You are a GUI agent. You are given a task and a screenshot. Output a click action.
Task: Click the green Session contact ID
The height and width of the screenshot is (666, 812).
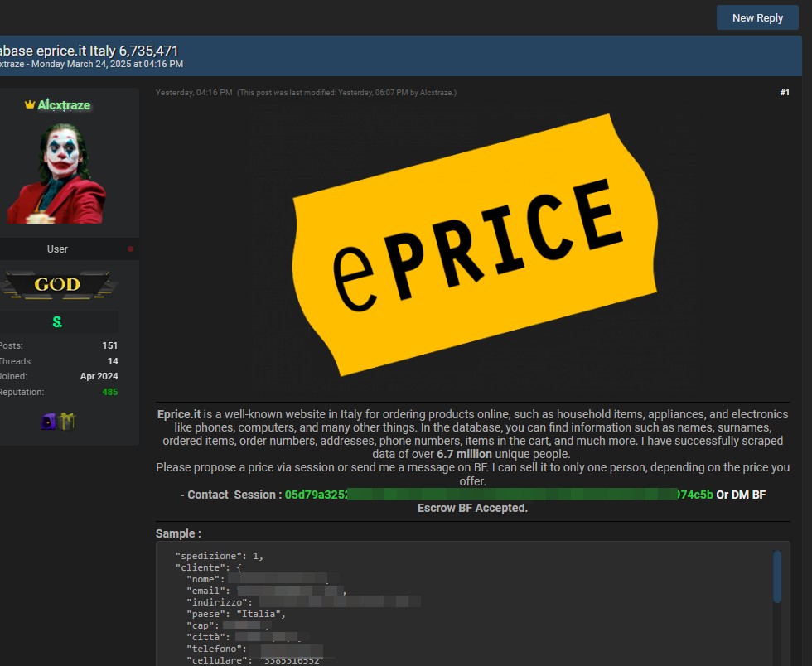click(x=498, y=495)
